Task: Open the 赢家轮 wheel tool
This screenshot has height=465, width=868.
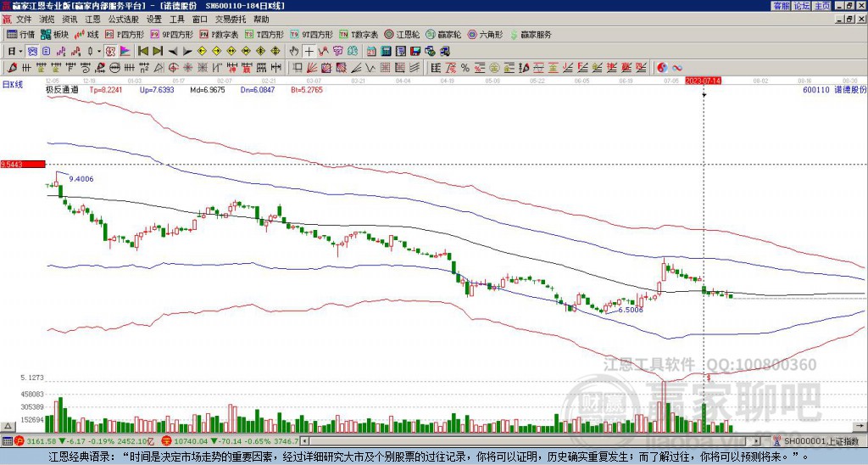Action: click(x=443, y=34)
